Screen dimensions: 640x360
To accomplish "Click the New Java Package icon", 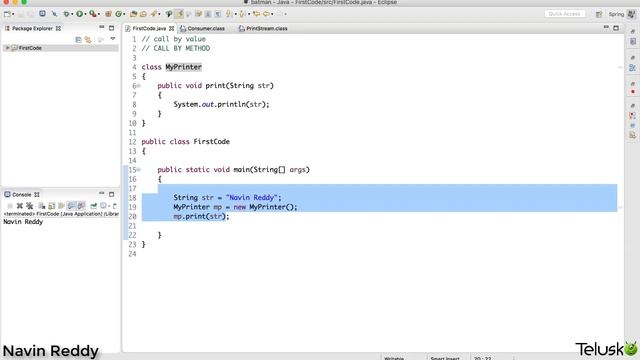I will [108, 14].
